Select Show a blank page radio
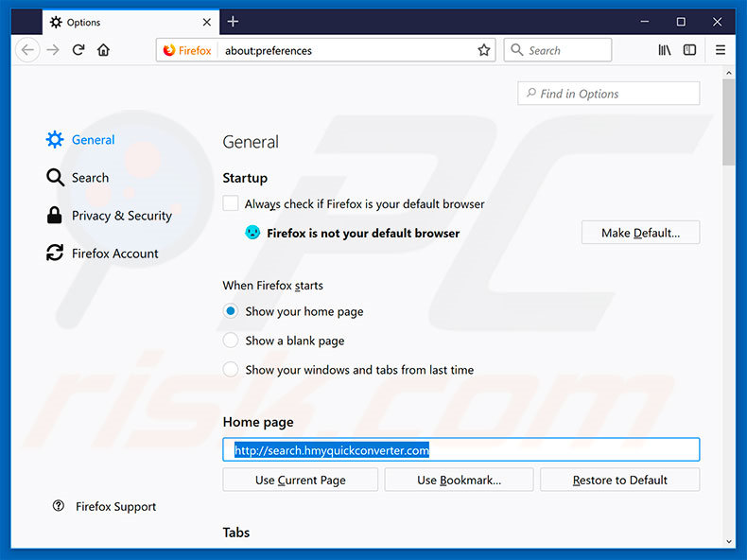 pyautogui.click(x=231, y=341)
